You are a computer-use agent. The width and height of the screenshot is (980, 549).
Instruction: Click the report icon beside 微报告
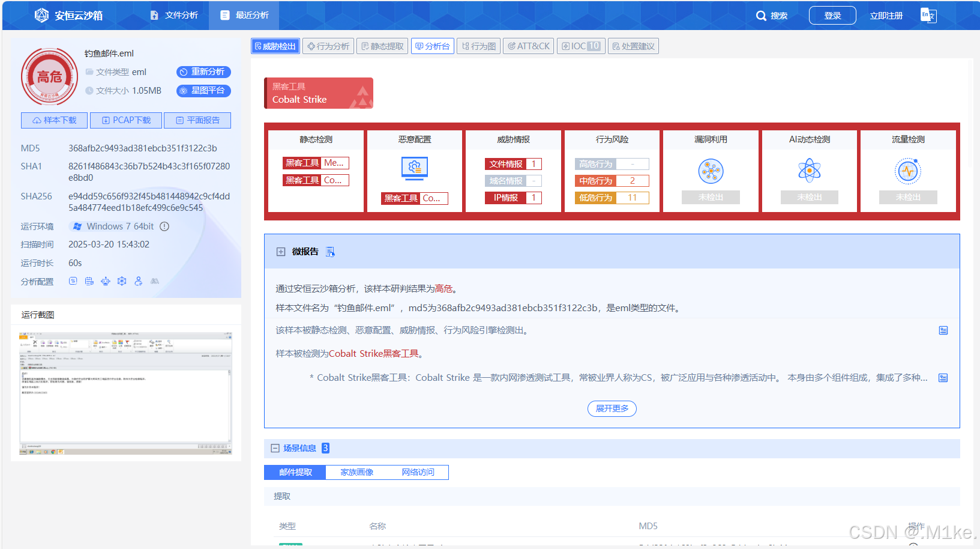pyautogui.click(x=330, y=252)
